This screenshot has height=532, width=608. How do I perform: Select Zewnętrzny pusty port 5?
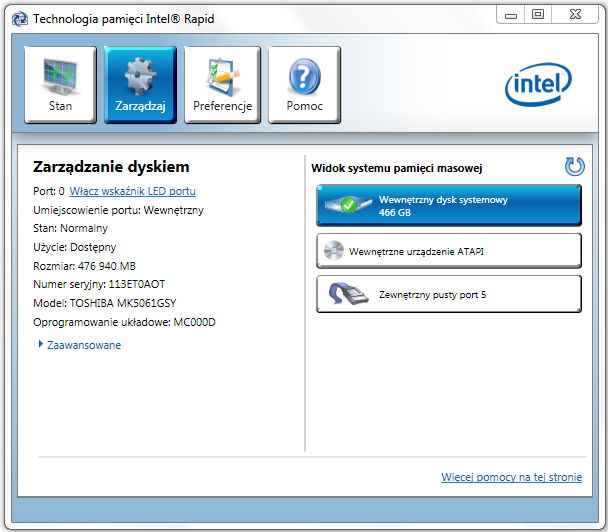click(x=449, y=294)
